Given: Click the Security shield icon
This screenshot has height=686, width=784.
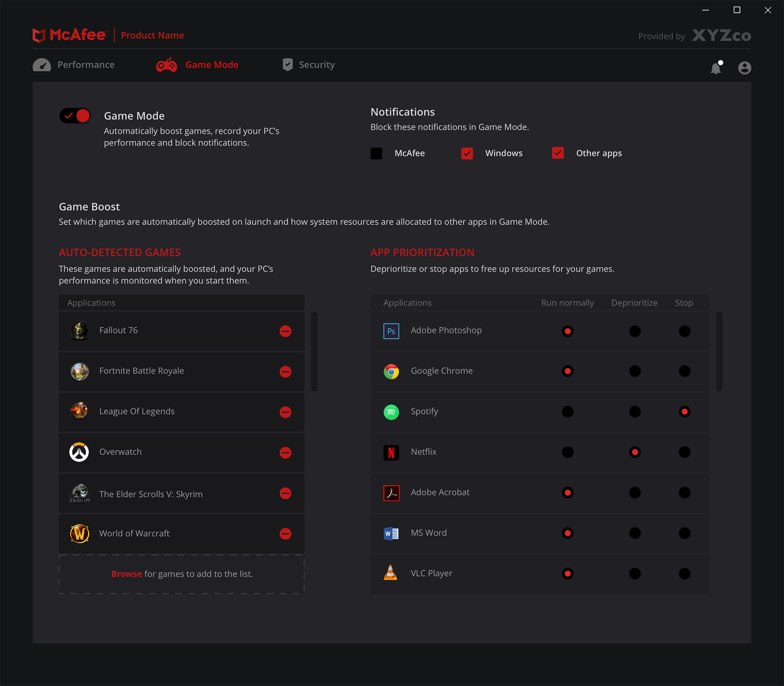Looking at the screenshot, I should point(287,65).
